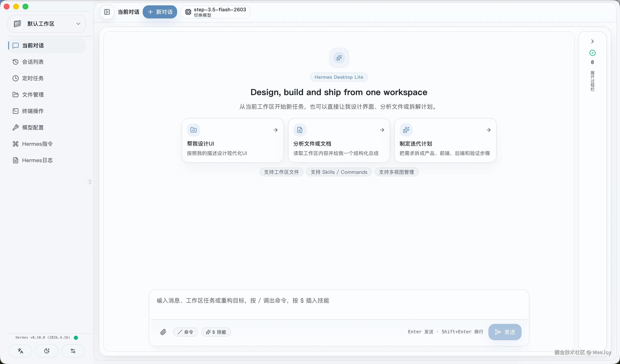Click the 帮我设计UI suggestion card

232,140
